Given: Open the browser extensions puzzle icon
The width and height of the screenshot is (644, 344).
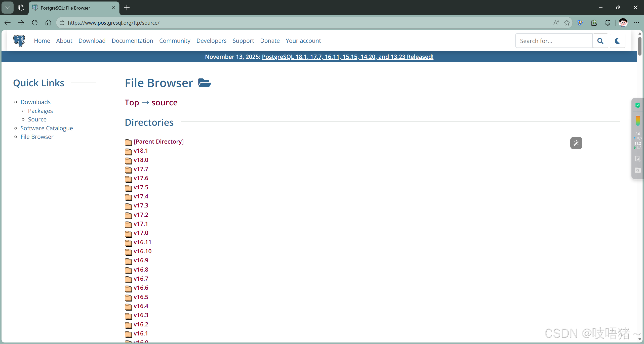Looking at the screenshot, I should [x=608, y=23].
